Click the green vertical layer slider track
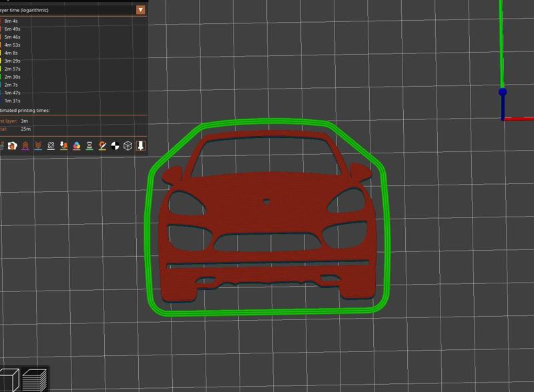534x392 pixels. (501, 43)
